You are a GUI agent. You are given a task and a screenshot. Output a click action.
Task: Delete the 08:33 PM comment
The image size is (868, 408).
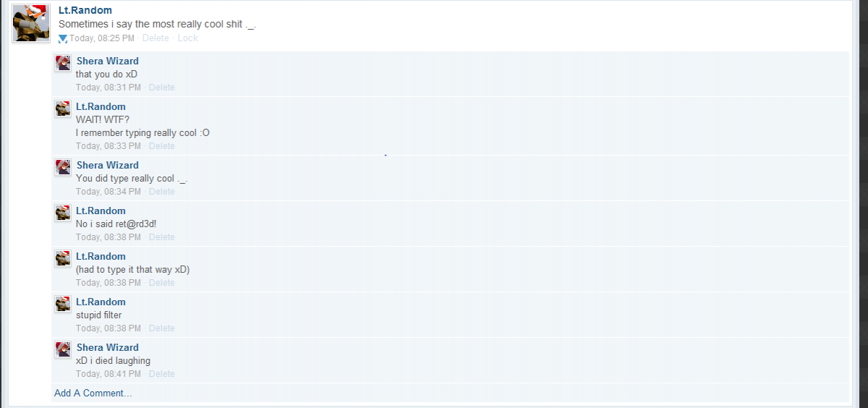point(162,146)
